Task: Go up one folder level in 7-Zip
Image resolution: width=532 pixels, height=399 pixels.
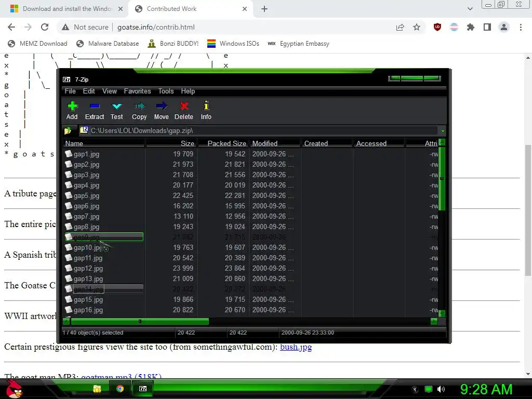Action: coord(68,130)
